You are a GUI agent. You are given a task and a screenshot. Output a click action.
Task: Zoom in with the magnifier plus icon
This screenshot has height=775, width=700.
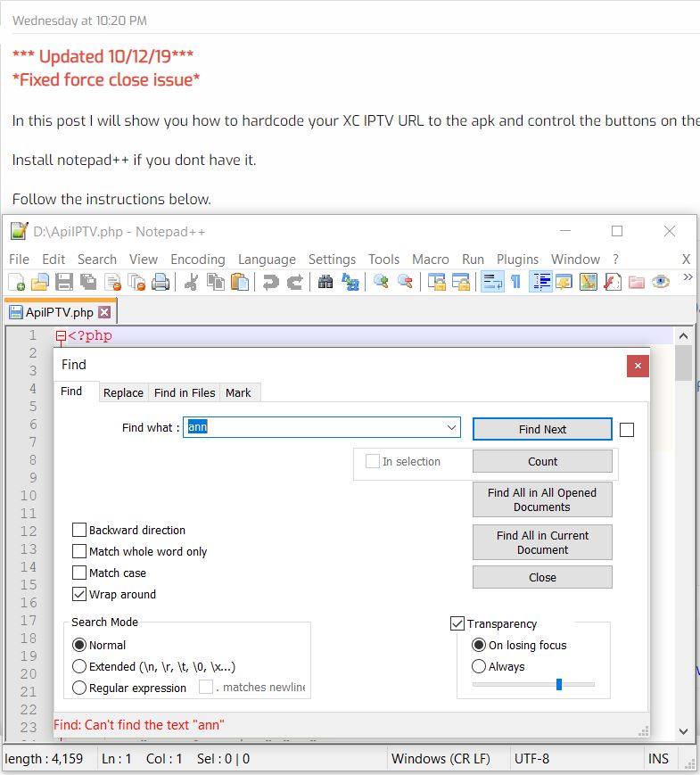click(381, 282)
